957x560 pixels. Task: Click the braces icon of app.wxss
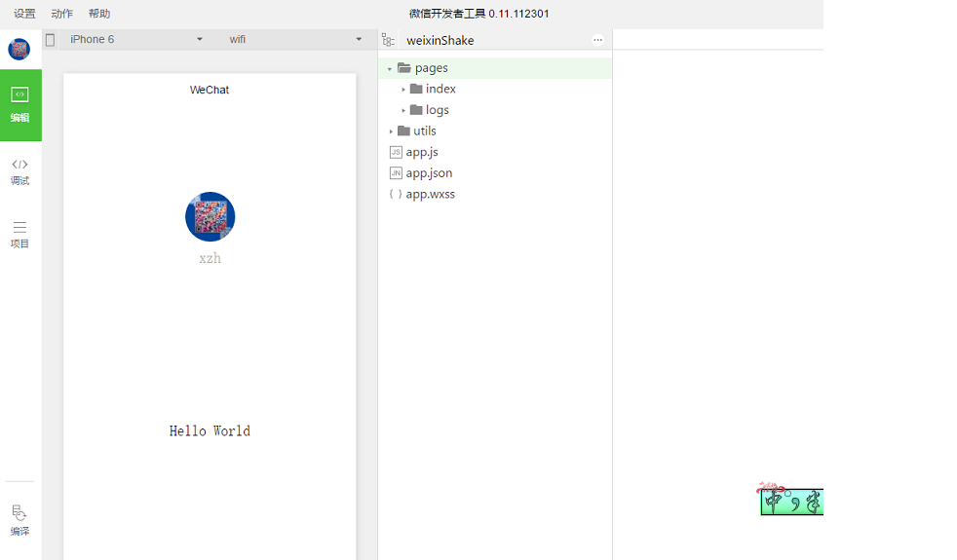[x=396, y=194]
